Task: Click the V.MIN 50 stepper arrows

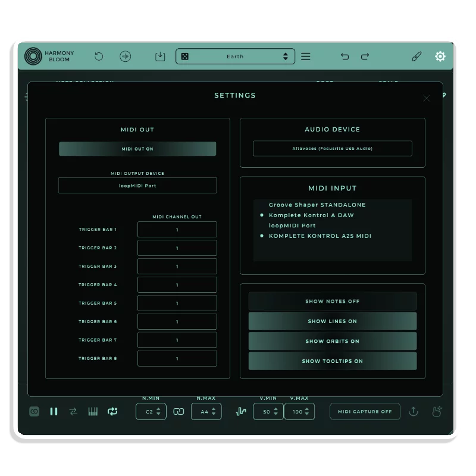Action: pyautogui.click(x=275, y=412)
